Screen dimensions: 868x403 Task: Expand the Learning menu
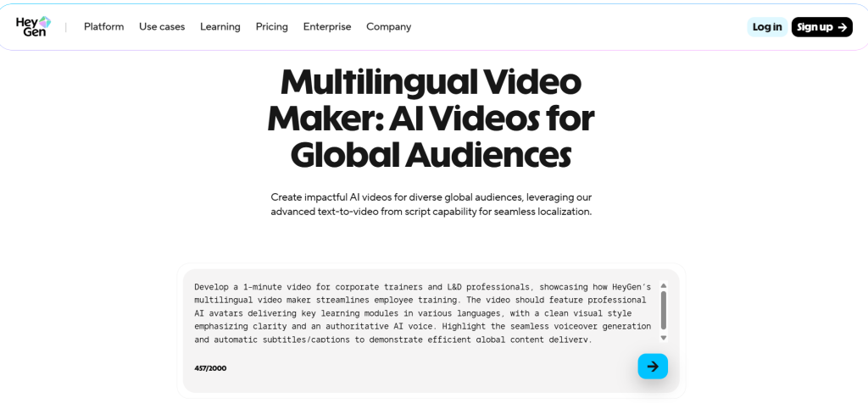click(220, 27)
